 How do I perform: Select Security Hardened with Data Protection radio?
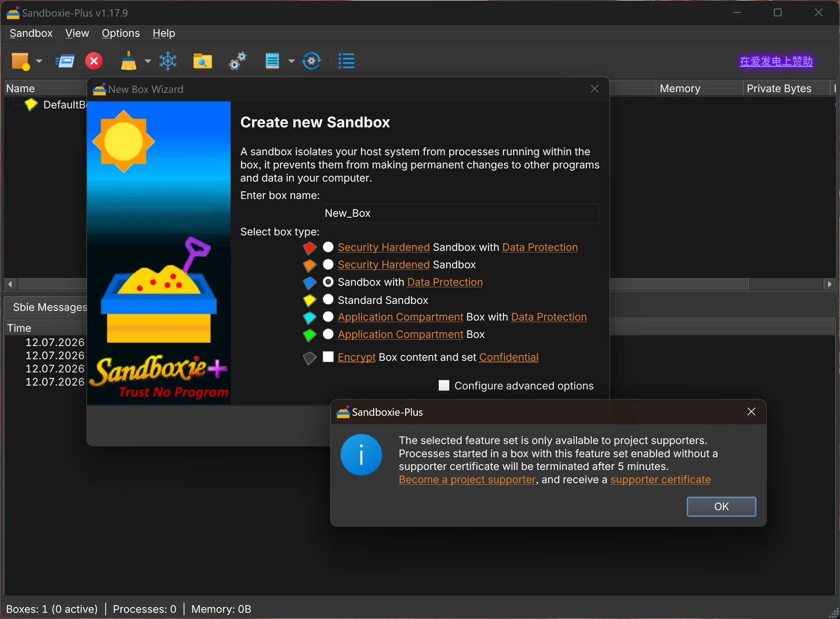328,247
